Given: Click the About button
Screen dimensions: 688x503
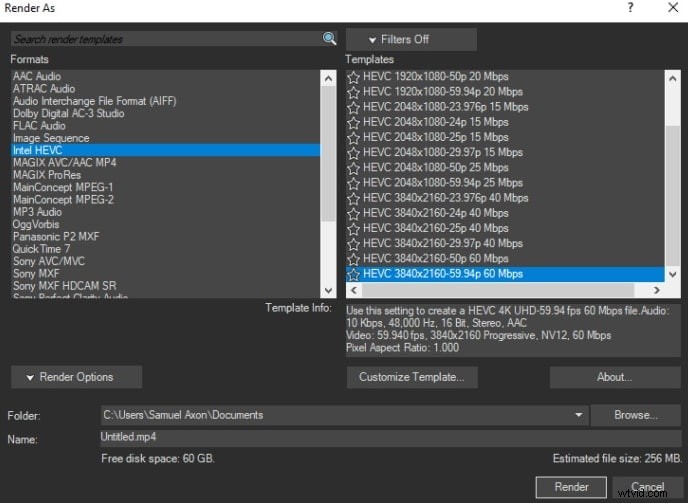Looking at the screenshot, I should (615, 377).
